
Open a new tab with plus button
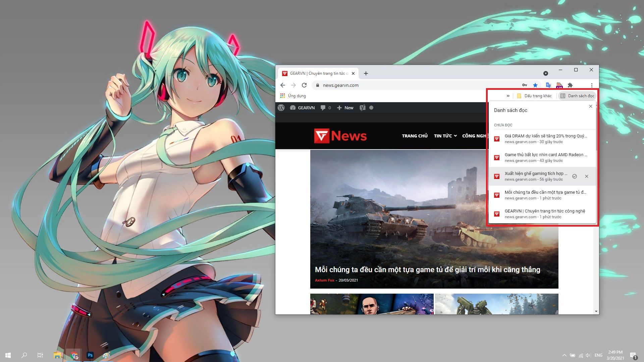[x=366, y=73]
